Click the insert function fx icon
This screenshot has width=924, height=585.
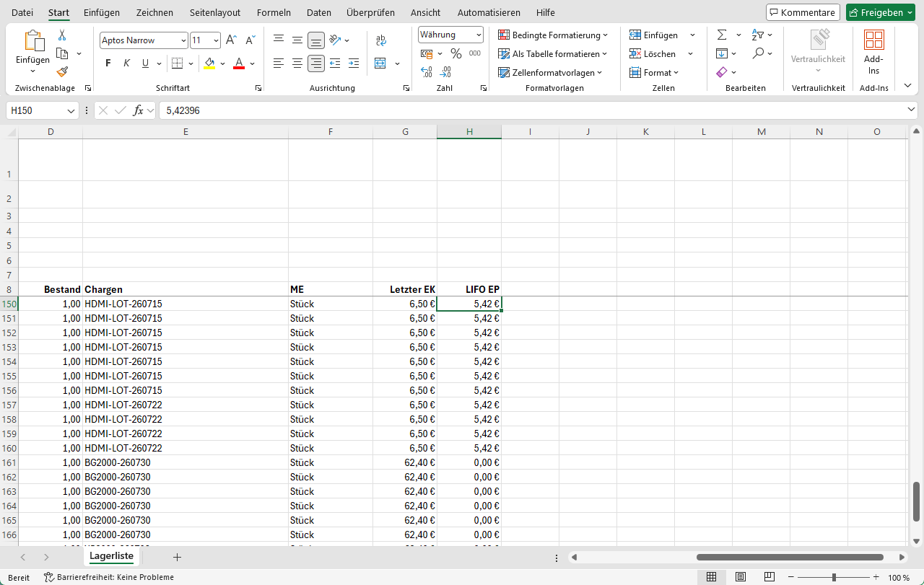pyautogui.click(x=138, y=111)
